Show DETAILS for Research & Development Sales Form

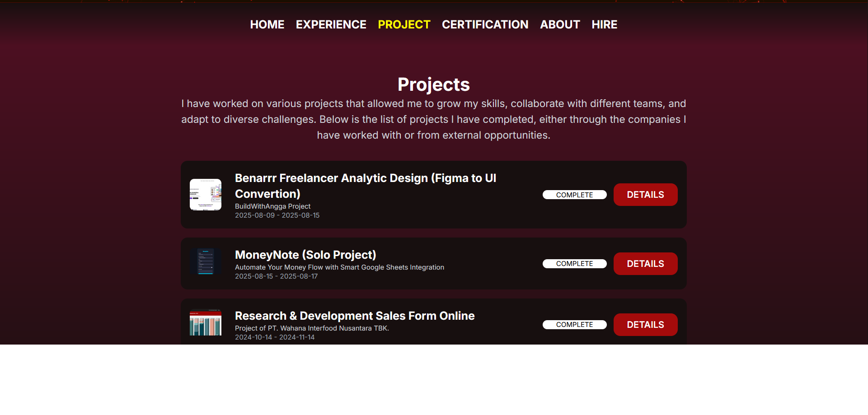point(645,325)
